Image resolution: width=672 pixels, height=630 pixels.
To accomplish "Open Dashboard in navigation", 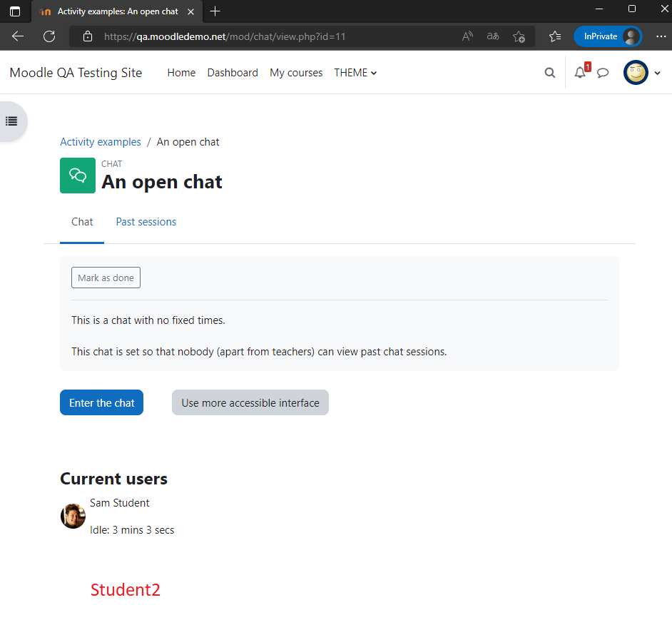I will pos(233,73).
